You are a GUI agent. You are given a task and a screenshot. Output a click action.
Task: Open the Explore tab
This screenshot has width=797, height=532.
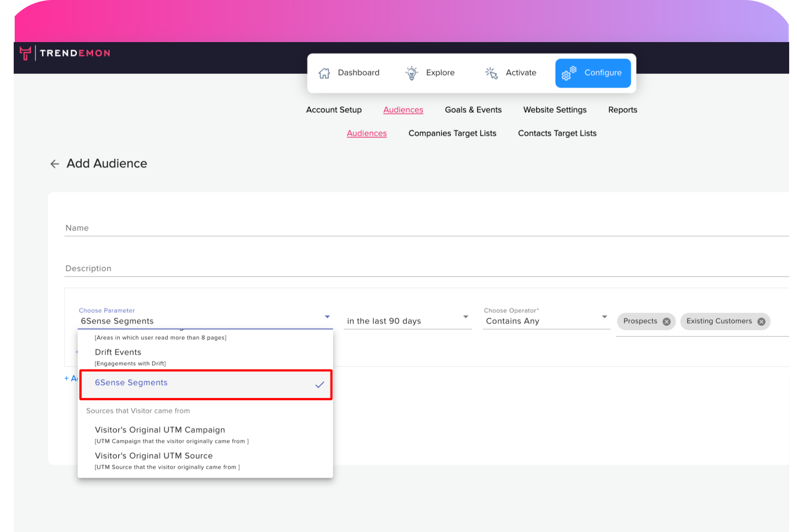430,73
